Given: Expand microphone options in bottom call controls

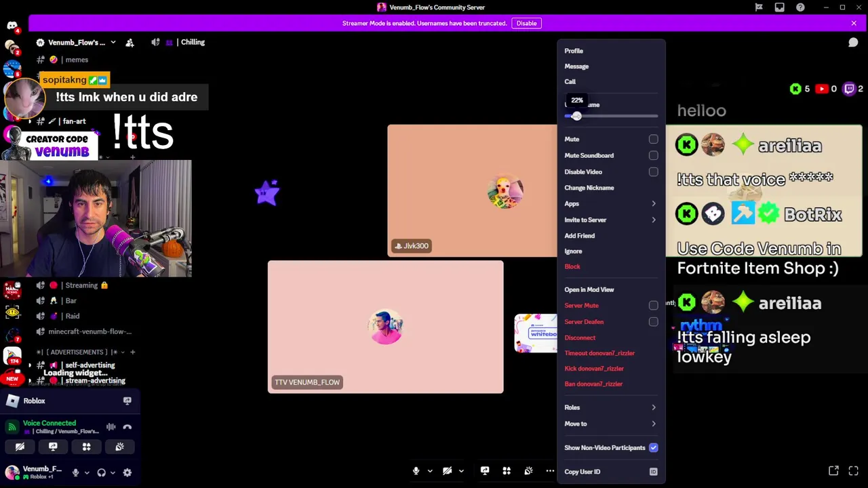Looking at the screenshot, I should point(430,471).
